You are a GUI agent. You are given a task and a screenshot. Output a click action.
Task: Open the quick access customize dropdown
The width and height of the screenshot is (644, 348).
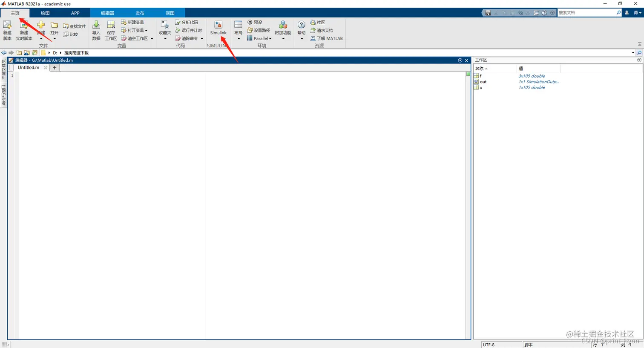[552, 13]
